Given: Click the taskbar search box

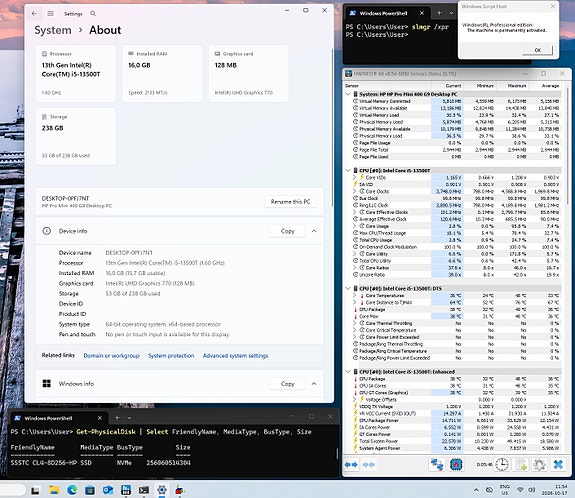Looking at the screenshot, I should (12, 490).
